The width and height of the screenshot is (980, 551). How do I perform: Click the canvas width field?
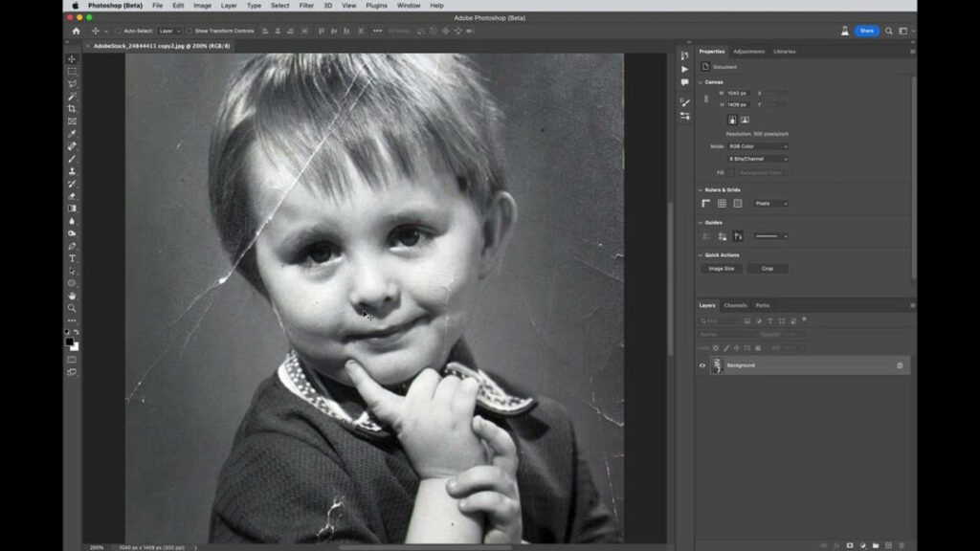pyautogui.click(x=738, y=94)
